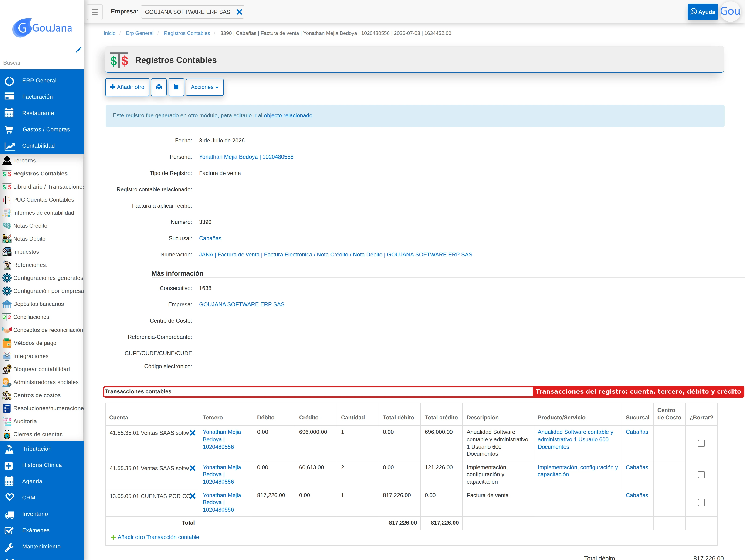Clear the GOUJANA SOFTWARE ERP SAS company selection
This screenshot has height=560, width=745.
(x=239, y=12)
